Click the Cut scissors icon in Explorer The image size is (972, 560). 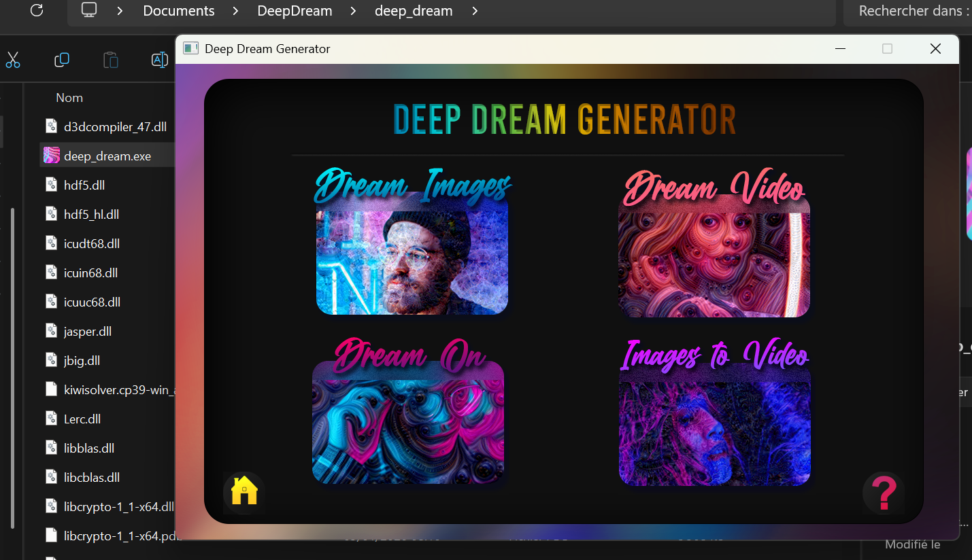point(13,60)
